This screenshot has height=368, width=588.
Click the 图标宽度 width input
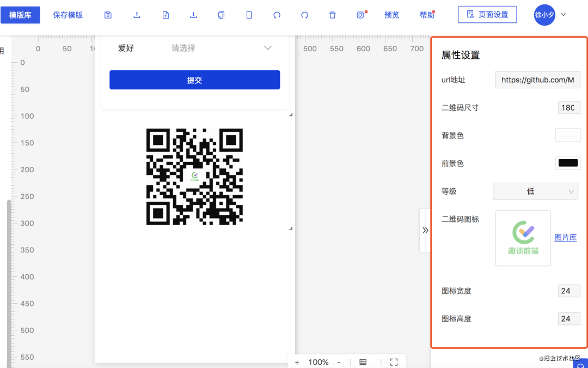[x=569, y=291]
